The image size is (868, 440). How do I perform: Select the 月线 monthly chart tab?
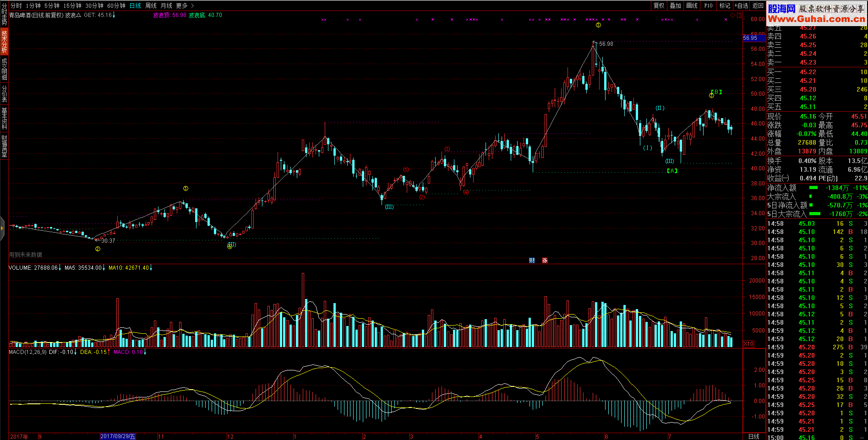pos(166,5)
